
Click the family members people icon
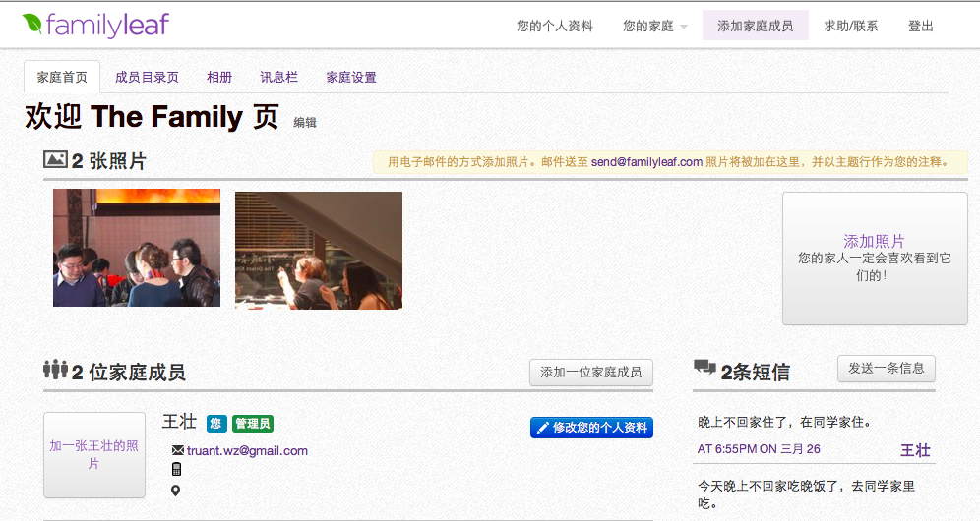point(55,370)
